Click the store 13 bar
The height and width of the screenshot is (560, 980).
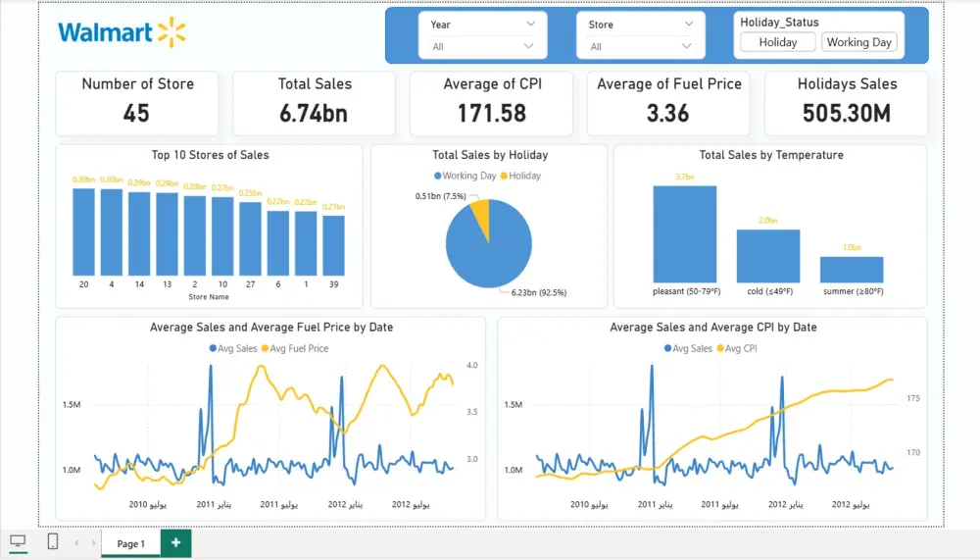[x=167, y=234]
